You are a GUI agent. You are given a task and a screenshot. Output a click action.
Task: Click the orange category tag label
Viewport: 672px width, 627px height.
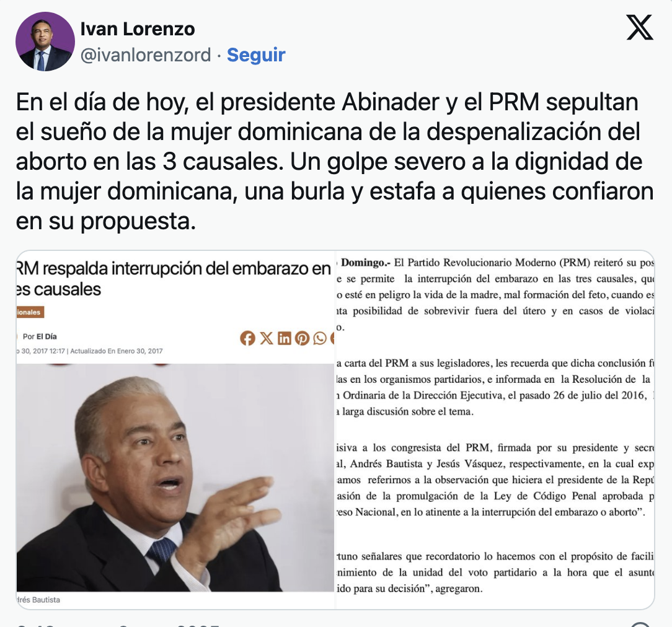30,312
